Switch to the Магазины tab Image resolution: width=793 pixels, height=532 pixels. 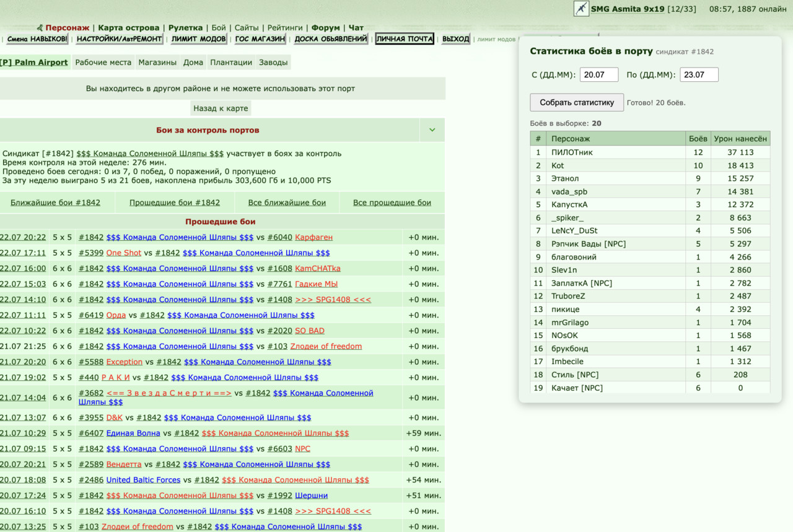click(157, 63)
